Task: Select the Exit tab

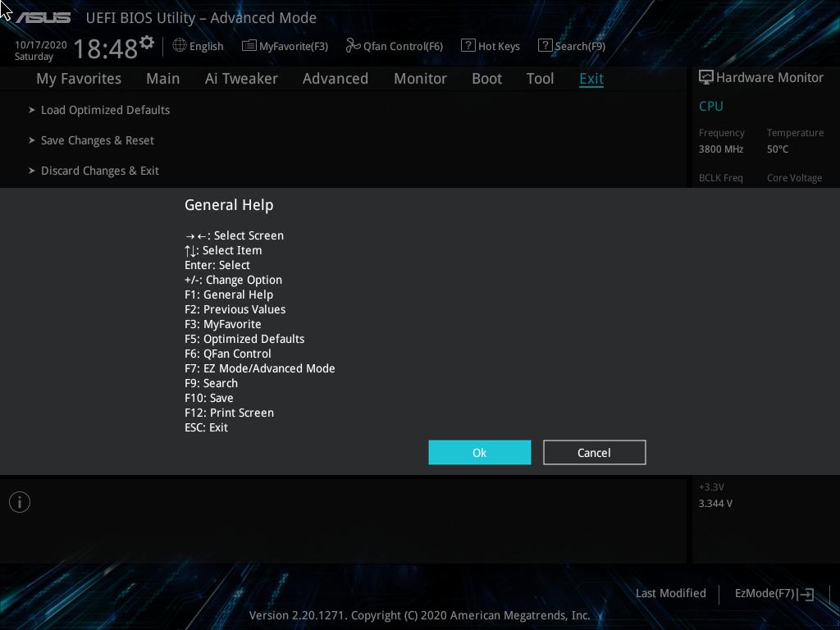Action: pyautogui.click(x=591, y=79)
